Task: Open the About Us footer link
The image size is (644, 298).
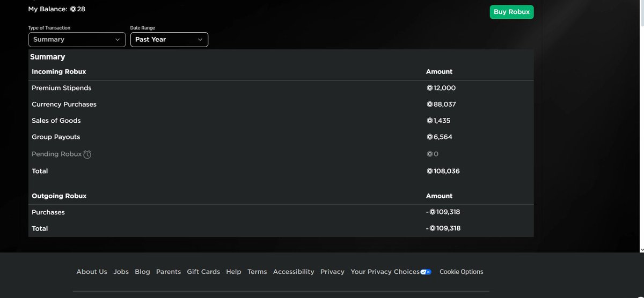Action: coord(92,272)
